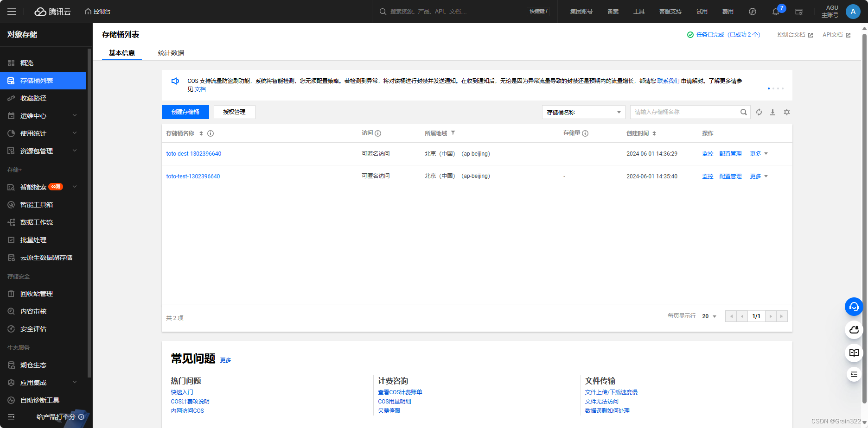Open 更多 dropdown for toto-dest bucket
Screen dimensions: 868x428
point(759,154)
